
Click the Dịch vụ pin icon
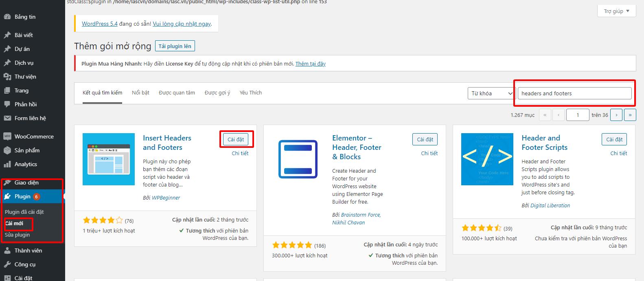[x=7, y=63]
